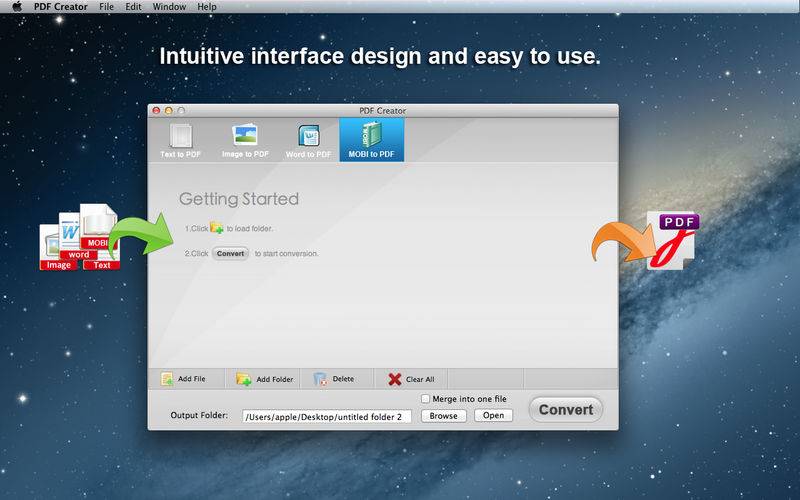The width and height of the screenshot is (800, 500).
Task: Click Add File in bottom toolbar
Action: [x=183, y=379]
